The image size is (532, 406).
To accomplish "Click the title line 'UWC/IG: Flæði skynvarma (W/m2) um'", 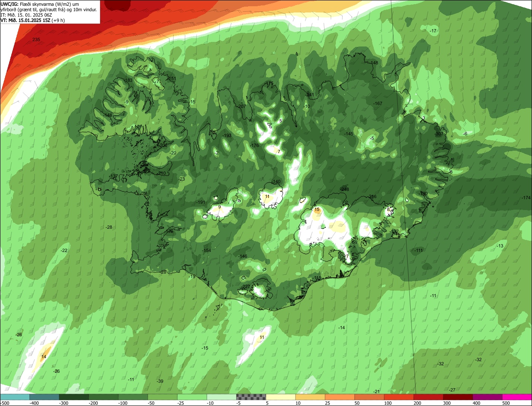I will coord(40,4).
